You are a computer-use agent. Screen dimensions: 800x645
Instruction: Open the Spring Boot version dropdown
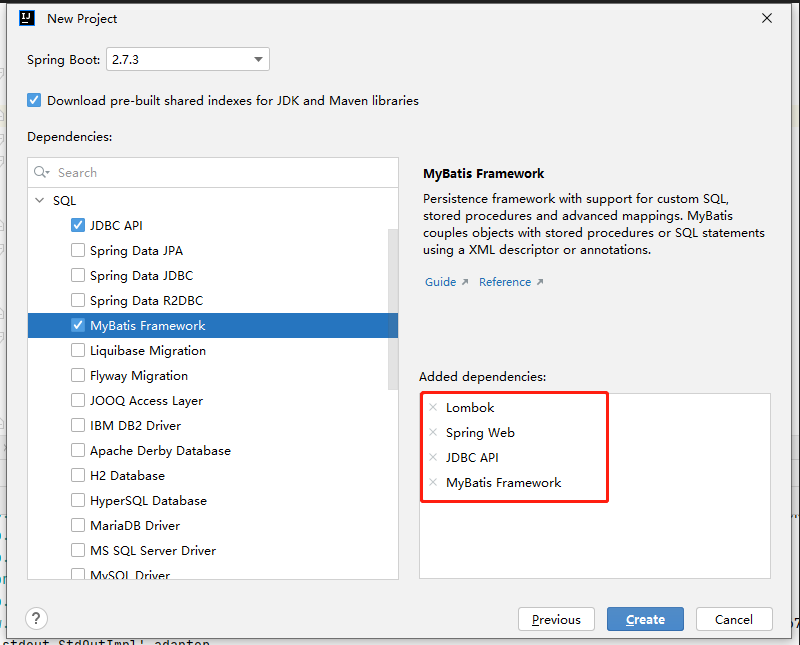point(258,59)
